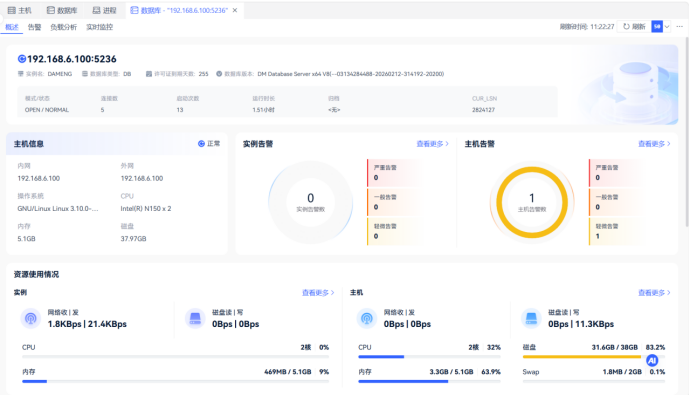The width and height of the screenshot is (691, 395).
Task: Click the 内网 IP 192.168.6.100
Action: point(39,179)
